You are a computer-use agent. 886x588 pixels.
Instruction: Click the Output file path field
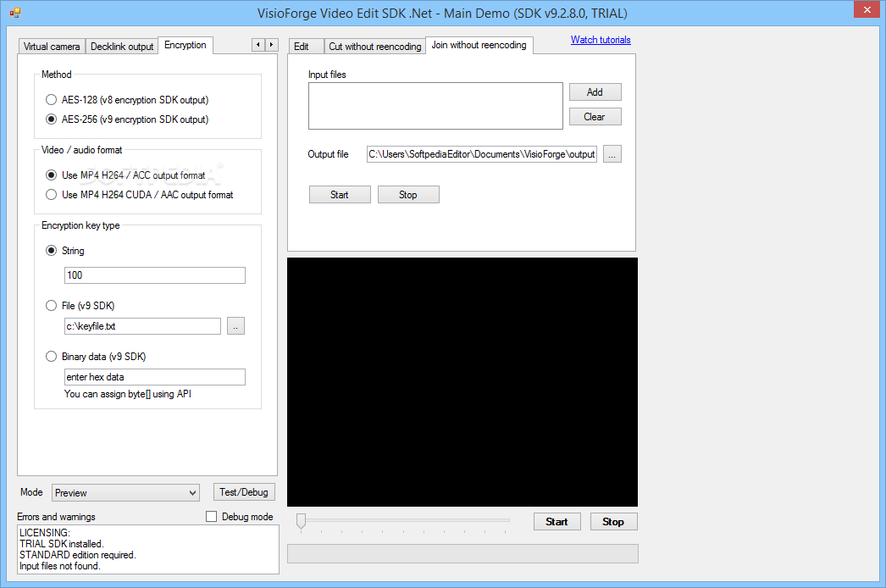pos(482,154)
